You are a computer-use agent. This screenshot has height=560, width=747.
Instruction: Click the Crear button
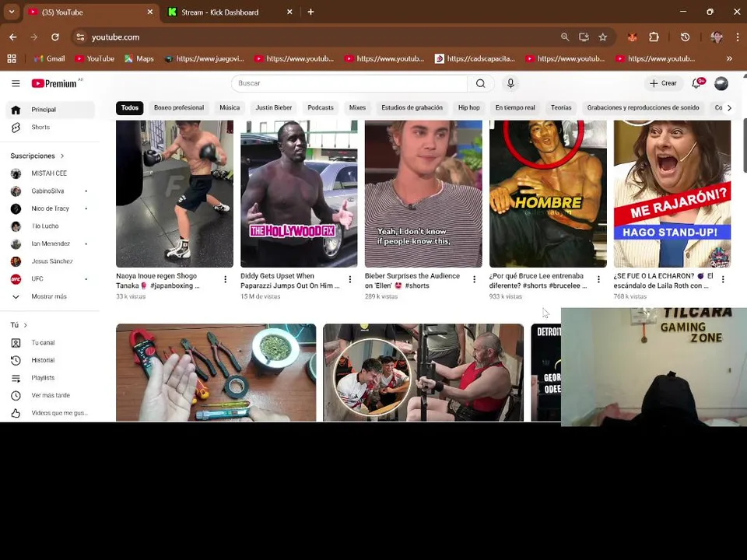coord(663,83)
